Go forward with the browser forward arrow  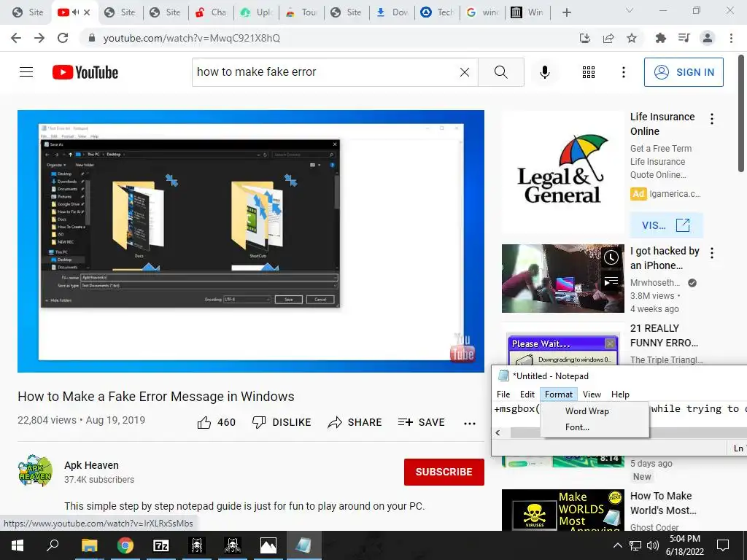[39, 38]
